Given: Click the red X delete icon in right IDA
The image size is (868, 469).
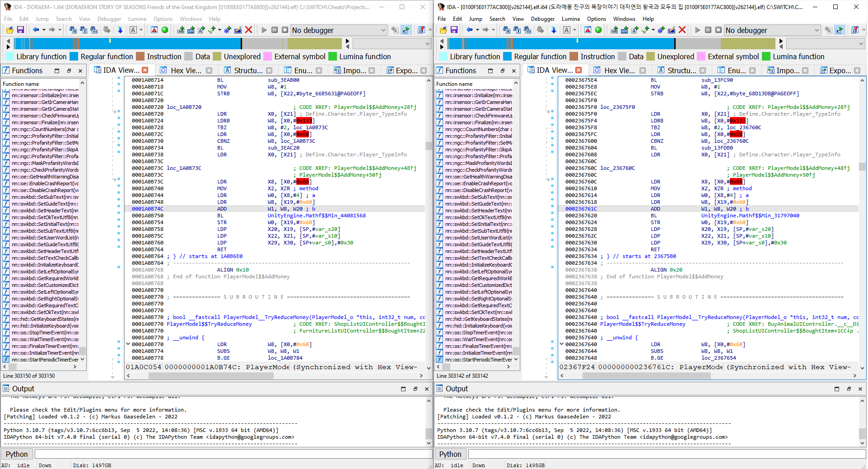Looking at the screenshot, I should click(682, 30).
